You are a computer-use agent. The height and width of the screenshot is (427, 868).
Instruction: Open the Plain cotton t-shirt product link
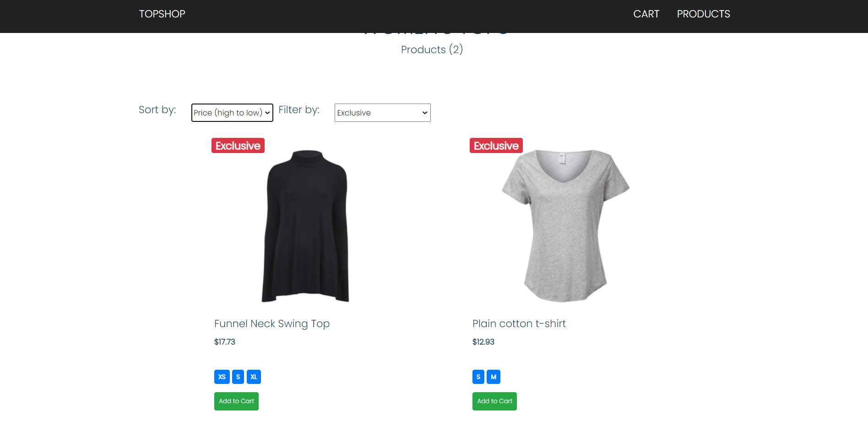519,323
